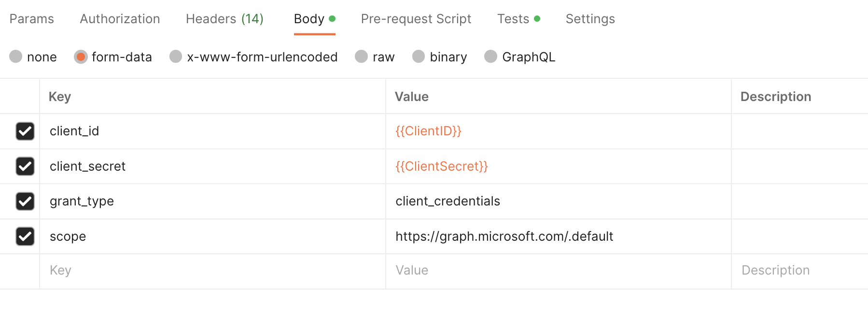Select the x-www-form-urlencoded option
This screenshot has width=868, height=320.
tap(176, 57)
